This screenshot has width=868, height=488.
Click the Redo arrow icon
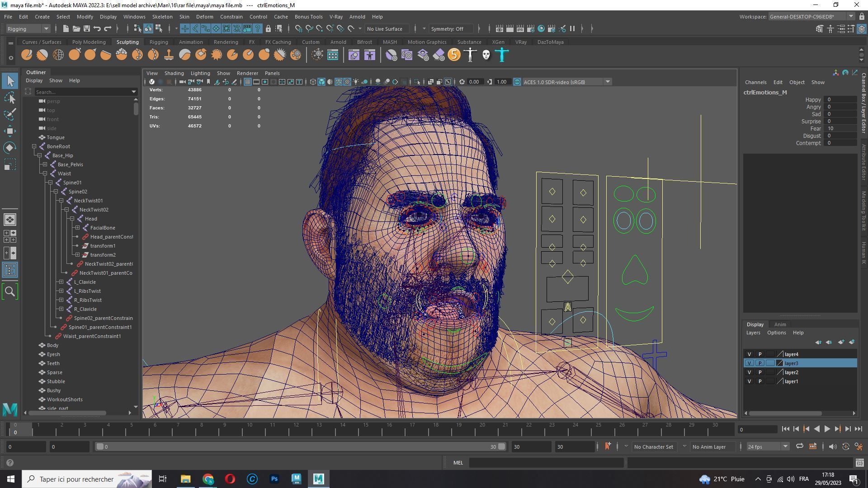(x=108, y=28)
